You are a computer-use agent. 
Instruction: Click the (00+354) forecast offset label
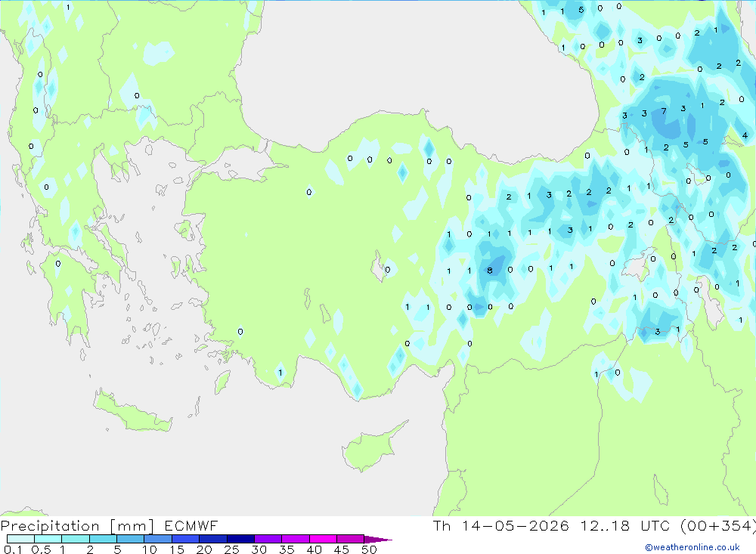pos(718,525)
